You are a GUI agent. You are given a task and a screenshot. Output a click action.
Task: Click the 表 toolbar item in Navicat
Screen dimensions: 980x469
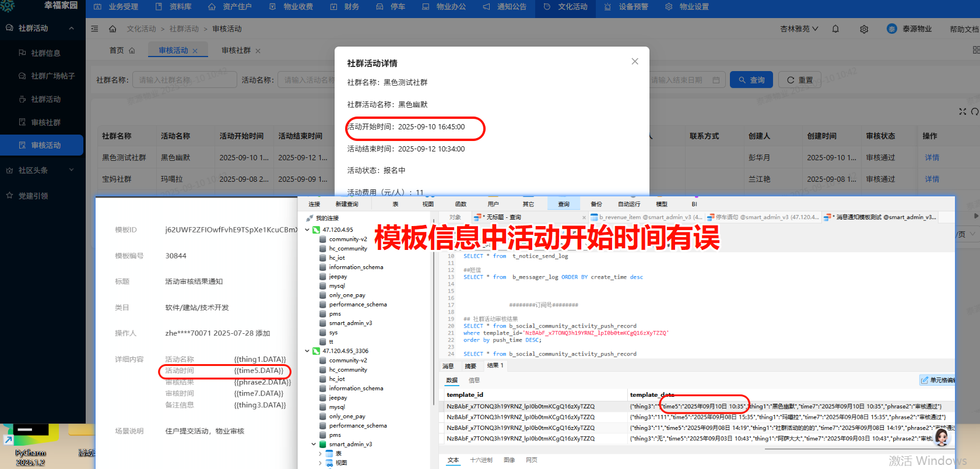coord(395,204)
